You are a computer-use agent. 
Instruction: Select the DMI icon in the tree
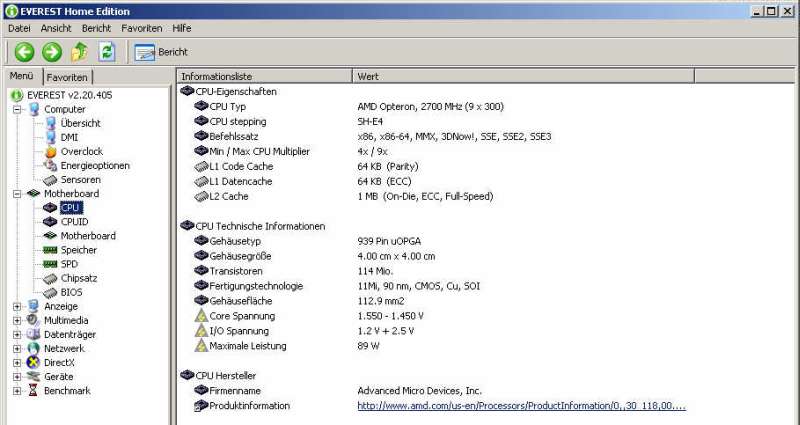[51, 137]
